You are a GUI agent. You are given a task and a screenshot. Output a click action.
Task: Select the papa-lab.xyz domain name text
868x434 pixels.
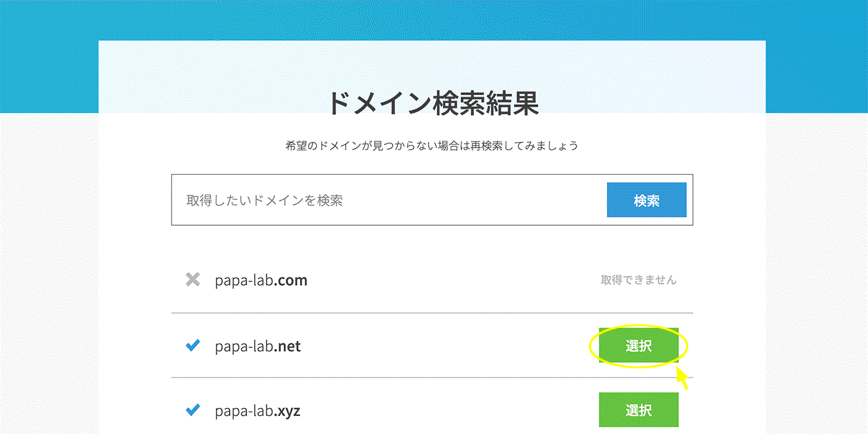click(257, 410)
